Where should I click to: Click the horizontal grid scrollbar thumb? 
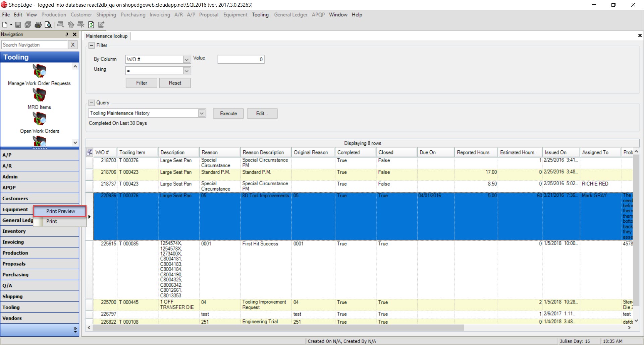[x=278, y=328]
